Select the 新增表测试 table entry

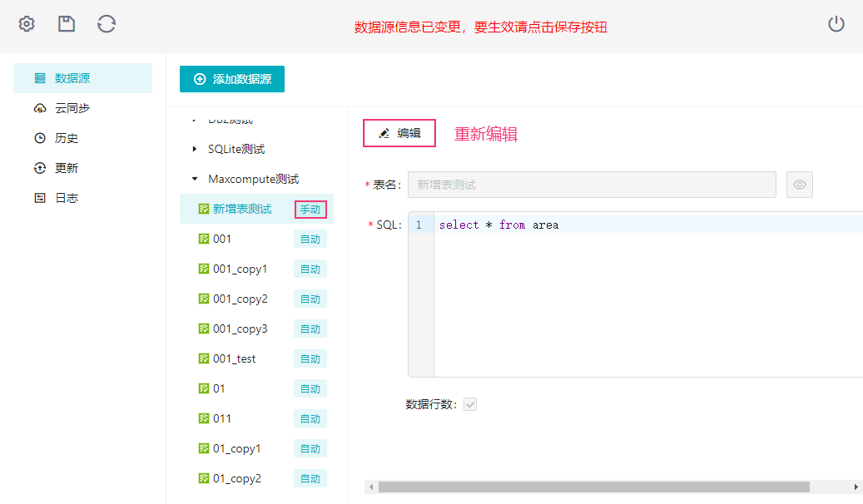click(242, 209)
